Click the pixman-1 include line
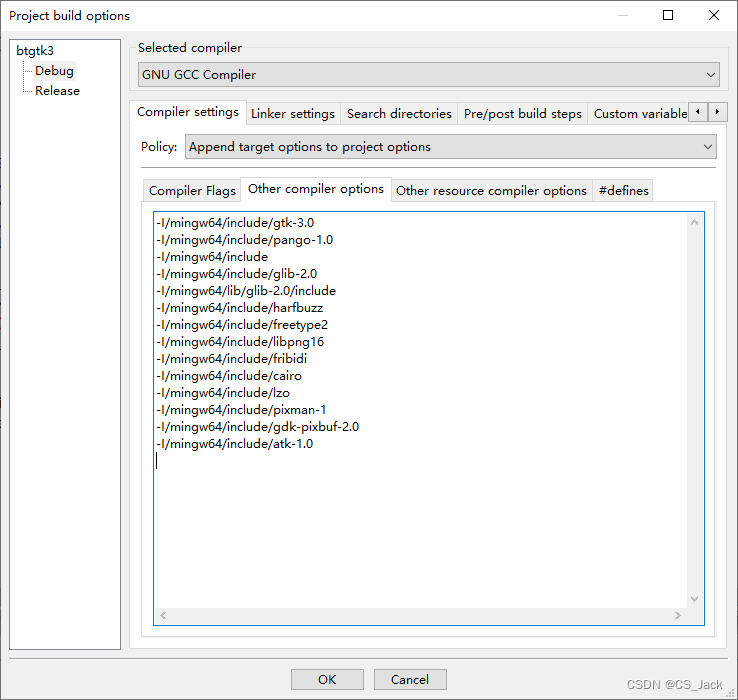The image size is (738, 700). tap(241, 410)
